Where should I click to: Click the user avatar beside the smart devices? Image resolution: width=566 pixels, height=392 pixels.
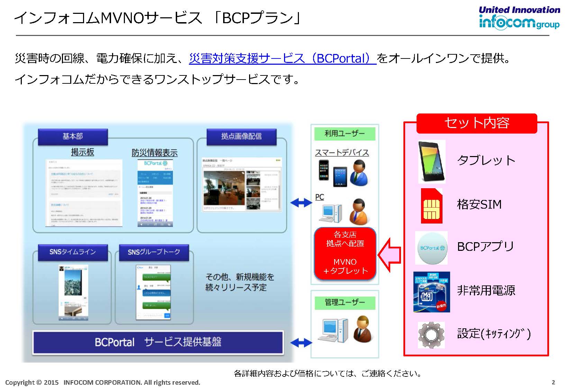point(359,173)
